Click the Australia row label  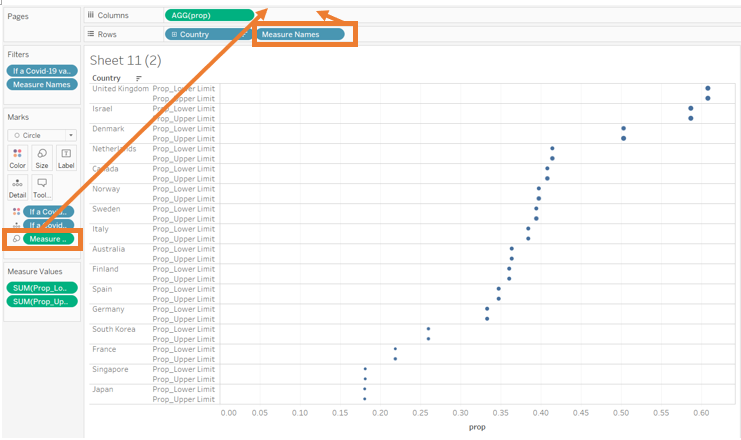click(109, 249)
